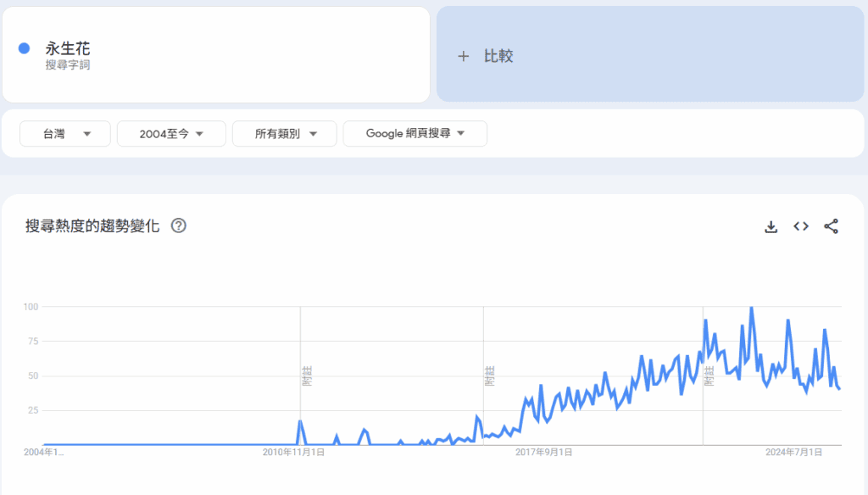Select the 永生花 search term card
This screenshot has width=868, height=495.
pos(216,54)
